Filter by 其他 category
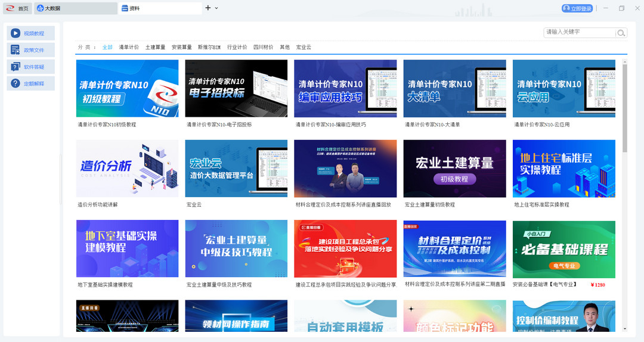Screen dimensions: 644x342 tap(284, 47)
